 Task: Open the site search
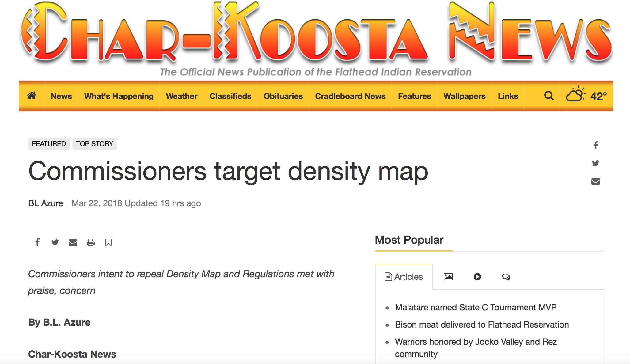tap(549, 96)
